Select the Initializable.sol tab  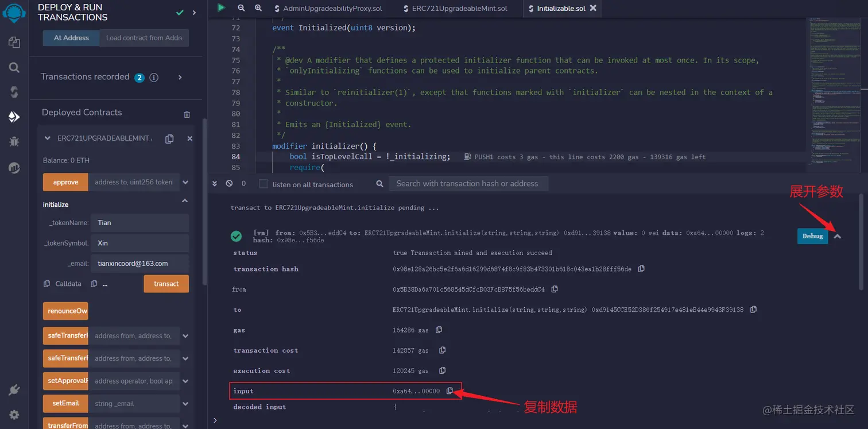click(x=561, y=9)
